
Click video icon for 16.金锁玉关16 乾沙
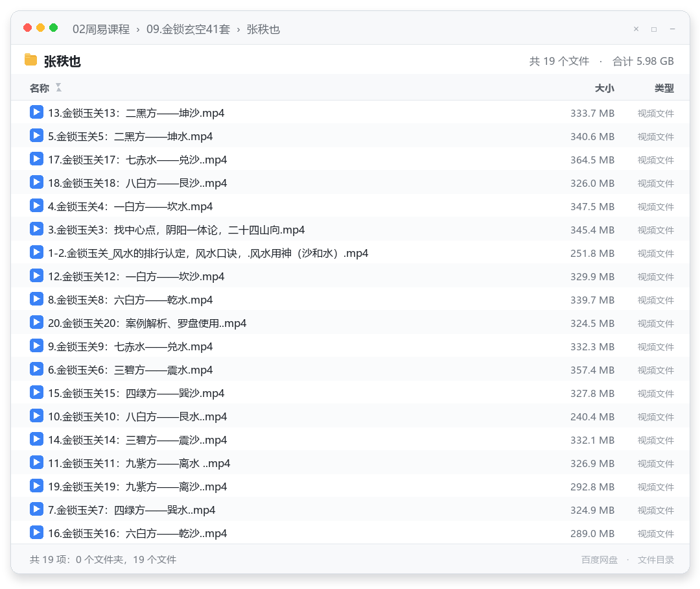coord(36,533)
